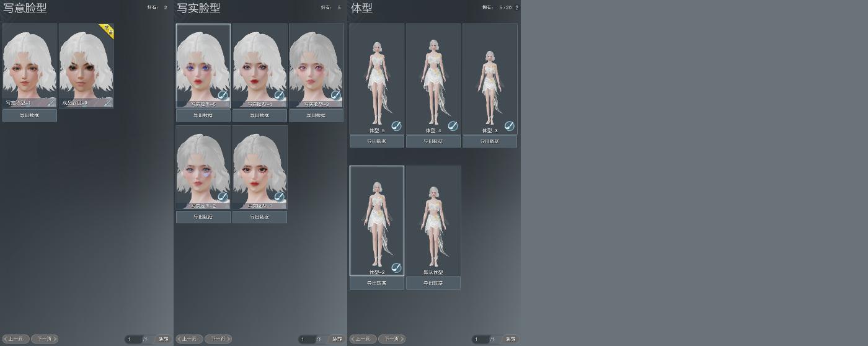Click the brush icon on 体型-2 card

tap(396, 268)
